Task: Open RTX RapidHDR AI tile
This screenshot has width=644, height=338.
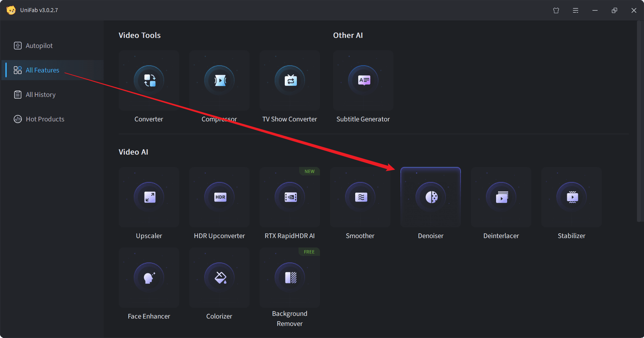Action: [x=289, y=197]
